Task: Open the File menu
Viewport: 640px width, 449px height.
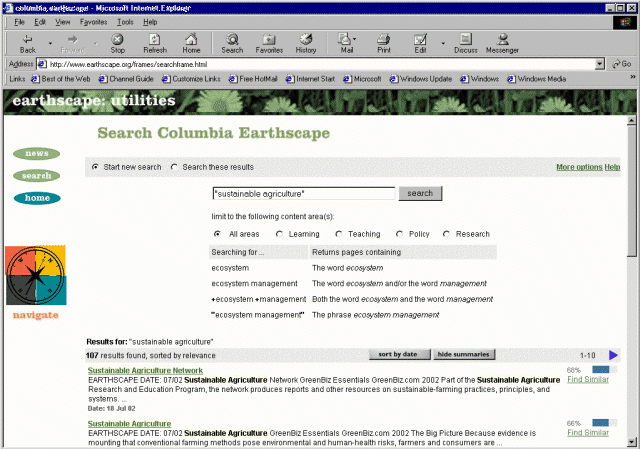Action: click(19, 22)
